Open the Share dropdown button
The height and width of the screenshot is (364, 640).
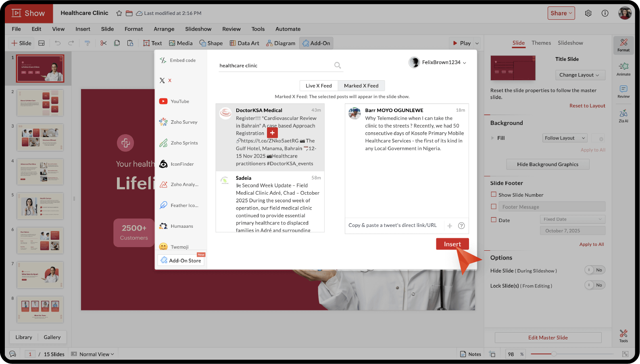561,13
